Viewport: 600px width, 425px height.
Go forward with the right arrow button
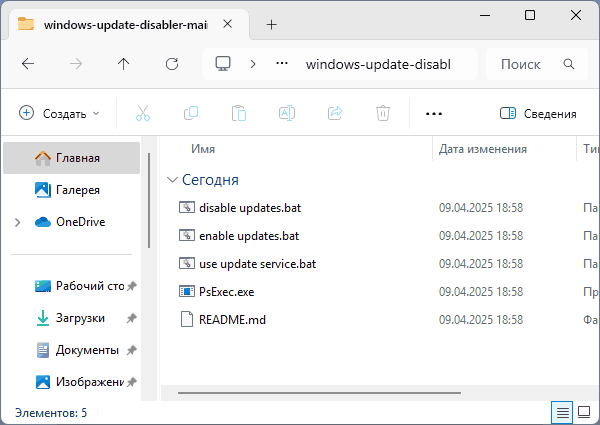click(x=76, y=64)
